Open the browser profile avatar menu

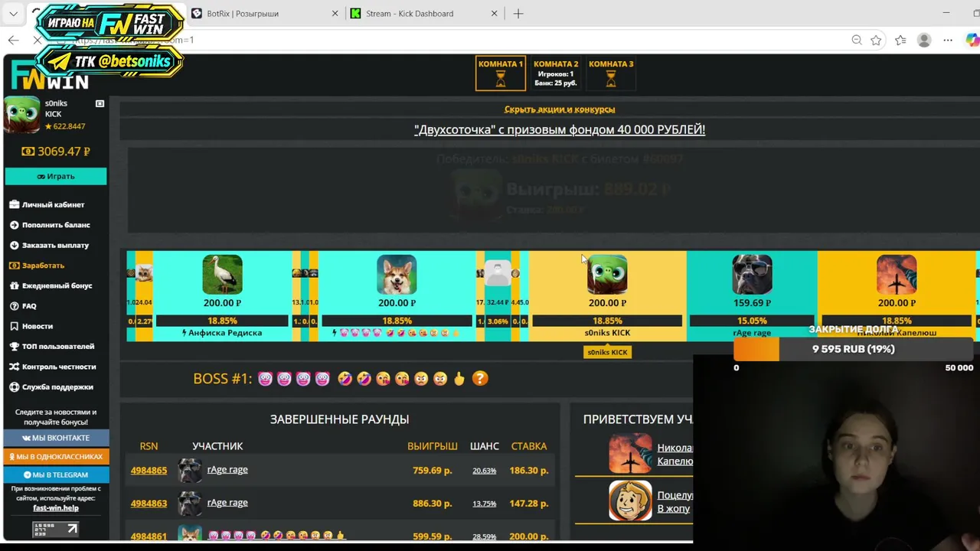tap(924, 40)
